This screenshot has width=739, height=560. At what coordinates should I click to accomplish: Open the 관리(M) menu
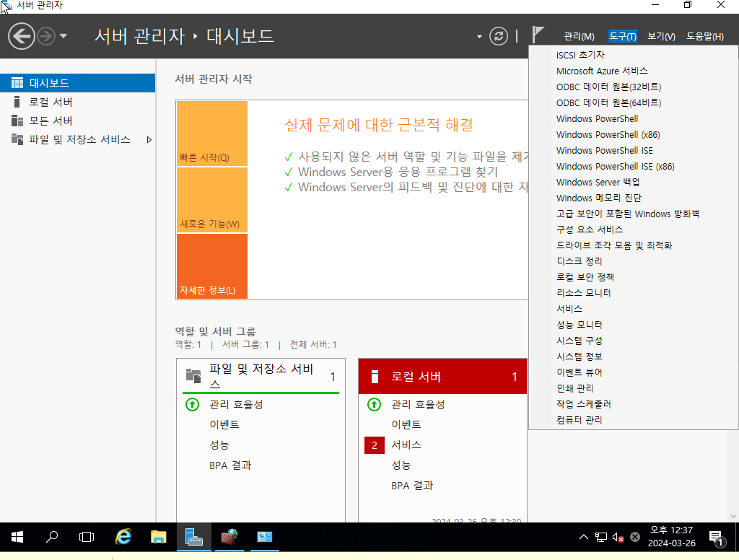(579, 36)
